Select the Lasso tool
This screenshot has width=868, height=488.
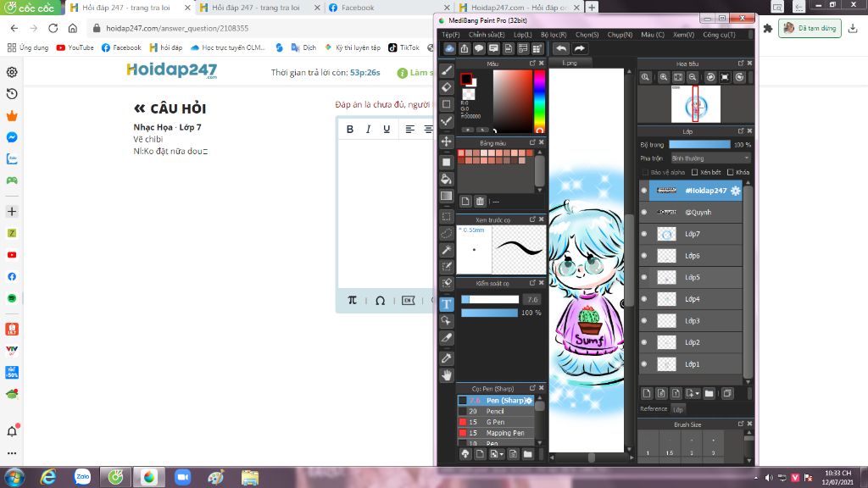tap(447, 233)
